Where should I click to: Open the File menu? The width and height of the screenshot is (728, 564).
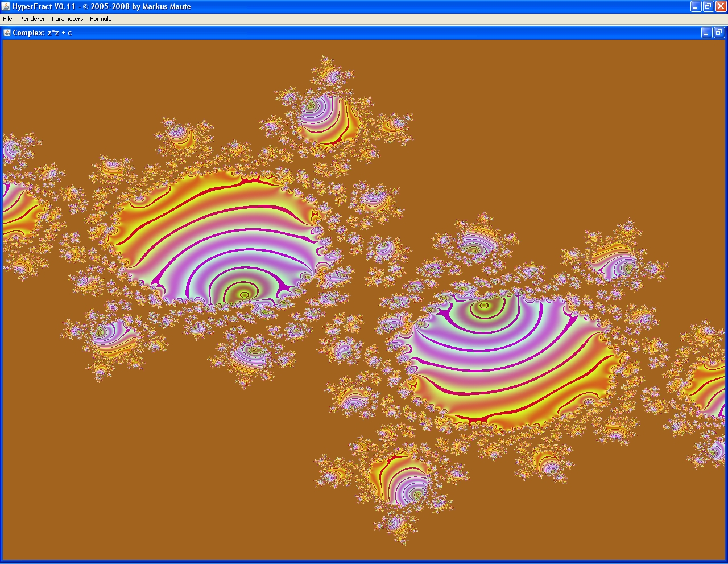click(7, 19)
